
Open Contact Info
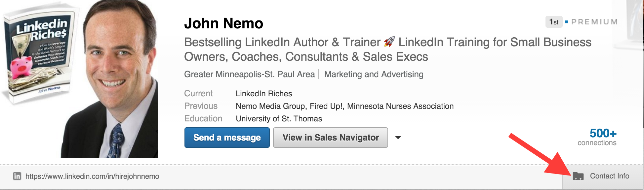(x=609, y=176)
